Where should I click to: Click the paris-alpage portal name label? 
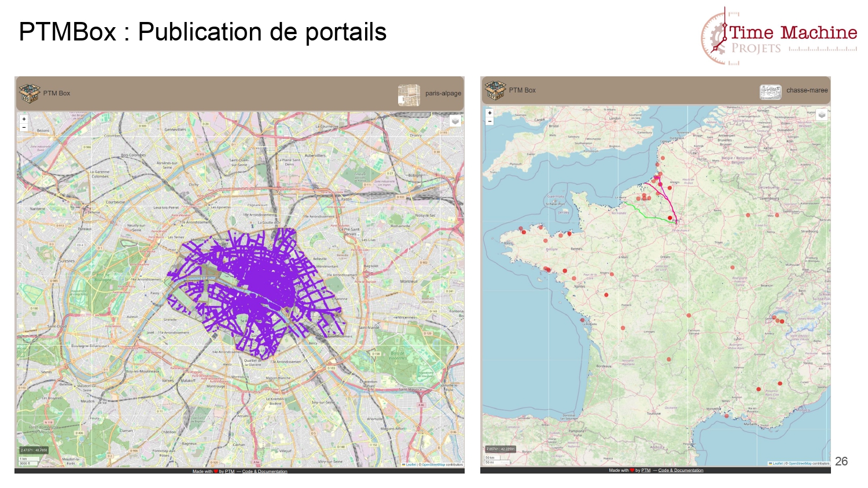click(443, 94)
